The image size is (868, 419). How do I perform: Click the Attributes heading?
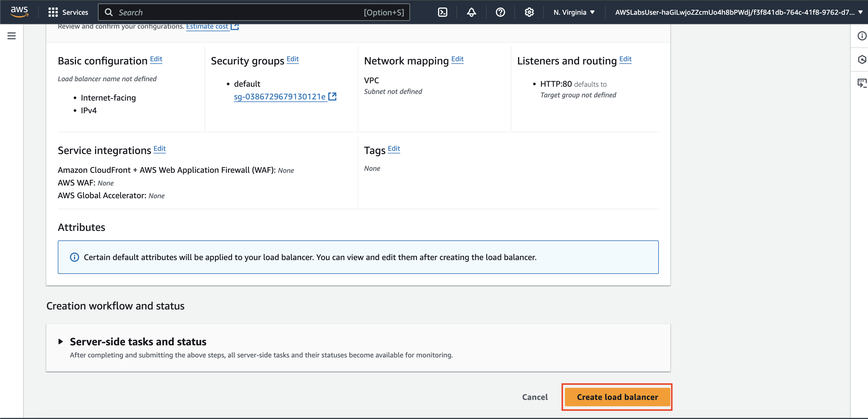81,227
